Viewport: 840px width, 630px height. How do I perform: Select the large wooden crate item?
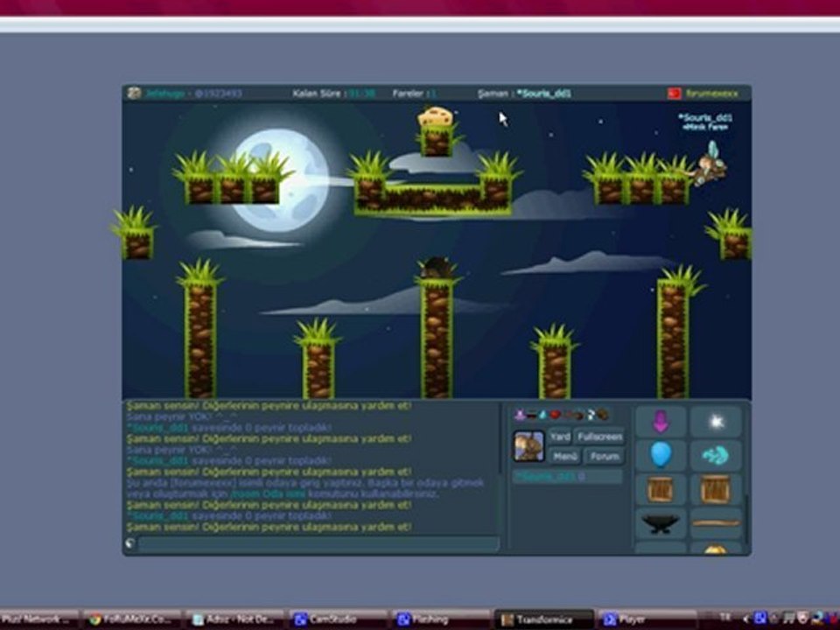click(x=717, y=489)
